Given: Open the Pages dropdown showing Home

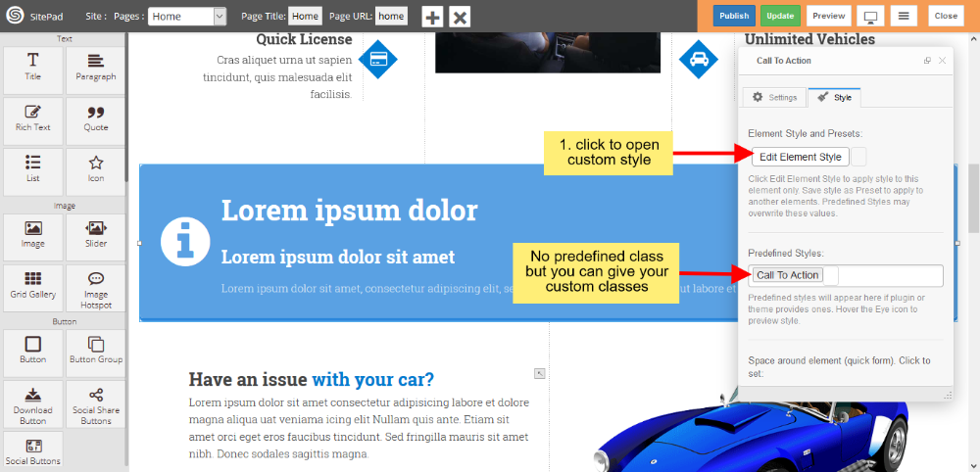Looking at the screenshot, I should pos(187,17).
